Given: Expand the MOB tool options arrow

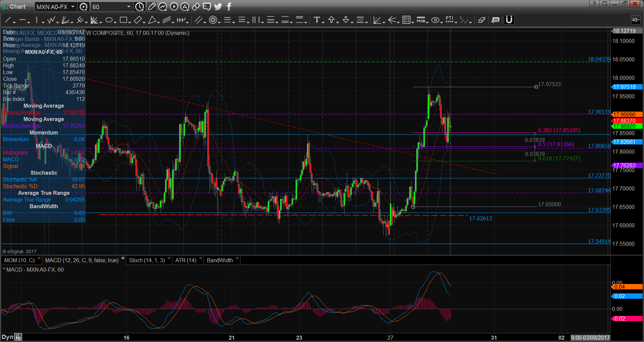Looking at the screenshot, I should pos(427,22).
